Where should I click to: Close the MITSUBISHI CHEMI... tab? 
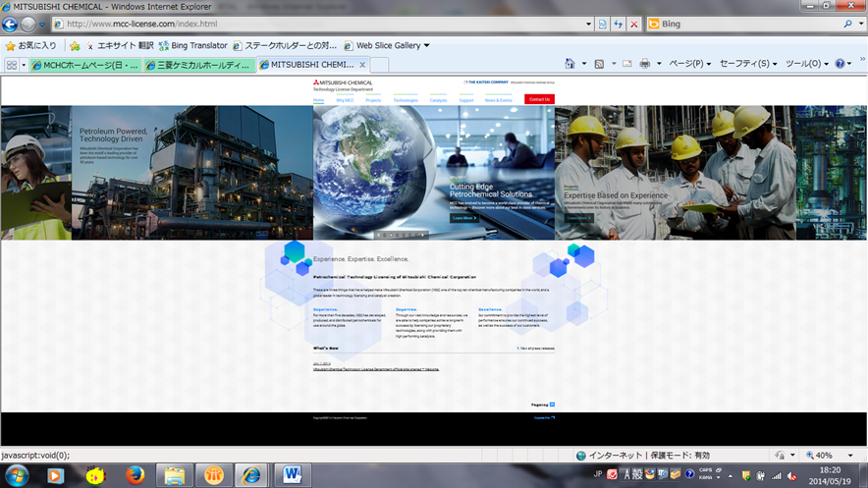362,65
